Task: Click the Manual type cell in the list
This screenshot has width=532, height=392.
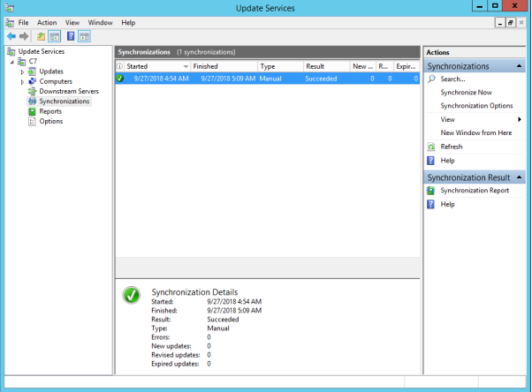Action: click(270, 79)
